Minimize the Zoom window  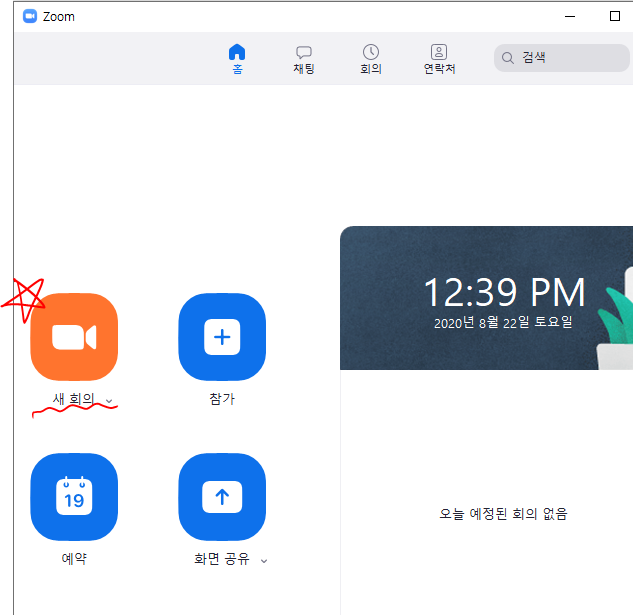[x=570, y=16]
